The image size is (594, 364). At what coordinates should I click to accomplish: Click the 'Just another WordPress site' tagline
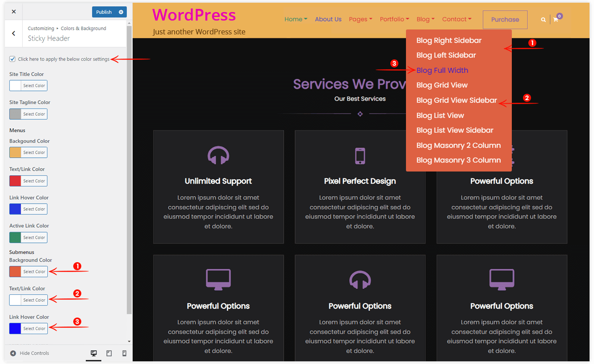(x=199, y=32)
